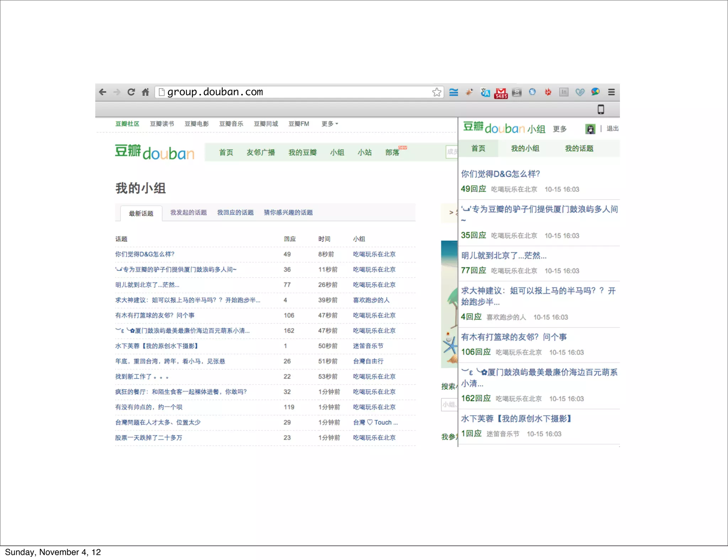
Task: Open 部落 in main navigation
Action: (392, 152)
